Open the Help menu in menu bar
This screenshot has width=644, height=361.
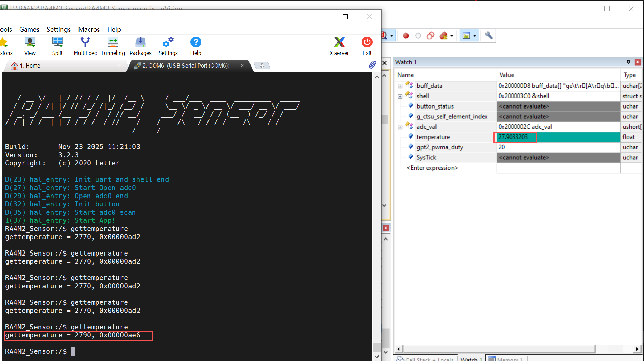114,29
